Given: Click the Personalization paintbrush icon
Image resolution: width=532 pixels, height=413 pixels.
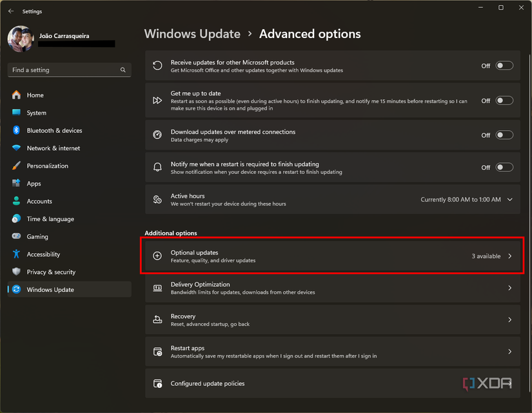Looking at the screenshot, I should [x=16, y=166].
